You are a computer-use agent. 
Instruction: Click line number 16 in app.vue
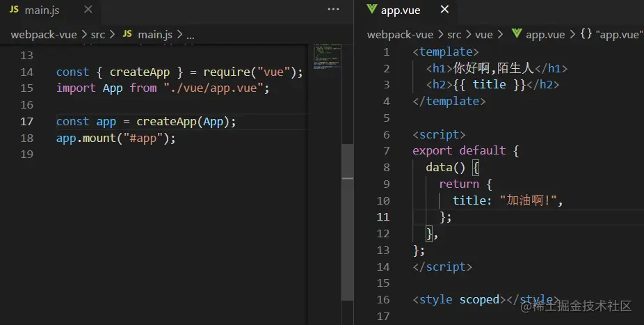pos(383,300)
